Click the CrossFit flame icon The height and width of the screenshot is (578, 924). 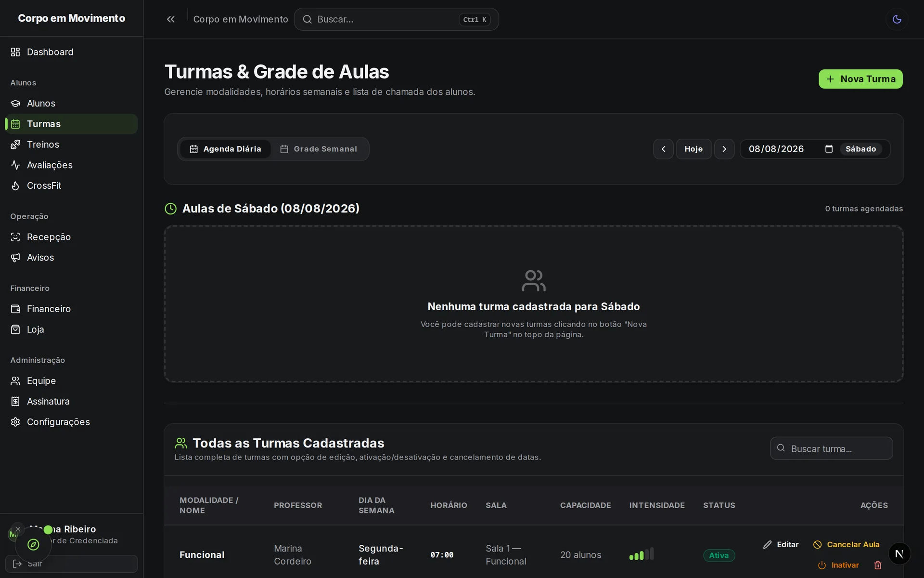pyautogui.click(x=15, y=185)
